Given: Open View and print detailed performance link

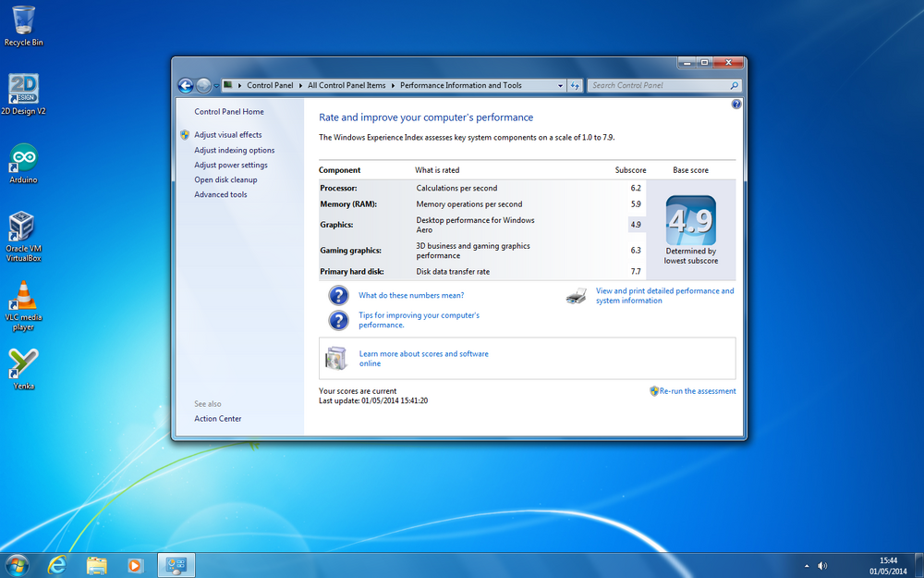Looking at the screenshot, I should 664,296.
